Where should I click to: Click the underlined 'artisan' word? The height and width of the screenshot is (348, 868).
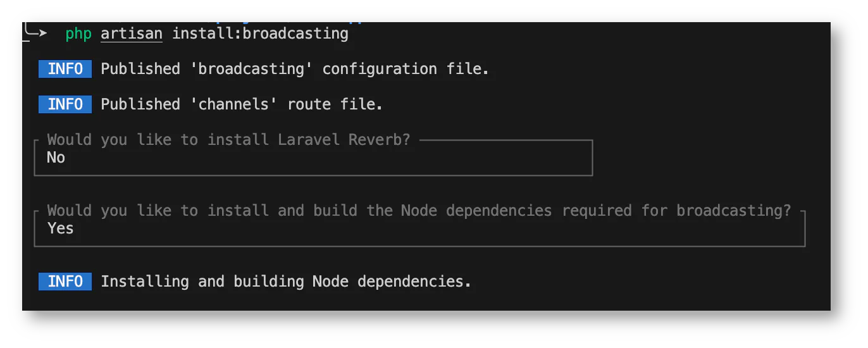pyautogui.click(x=132, y=34)
